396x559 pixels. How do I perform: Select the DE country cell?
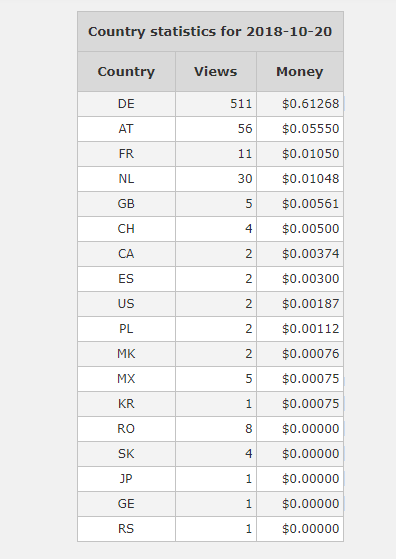pos(126,104)
